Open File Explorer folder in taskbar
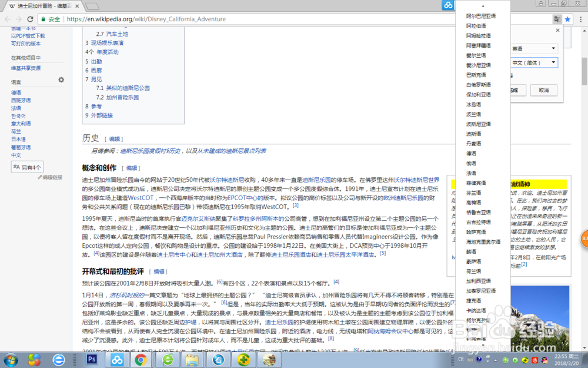 click(192, 360)
